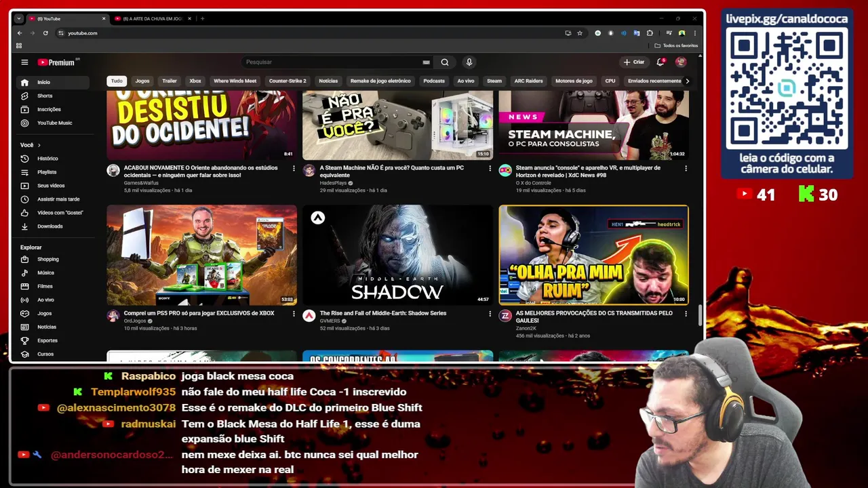Open the new browser tab button

202,18
